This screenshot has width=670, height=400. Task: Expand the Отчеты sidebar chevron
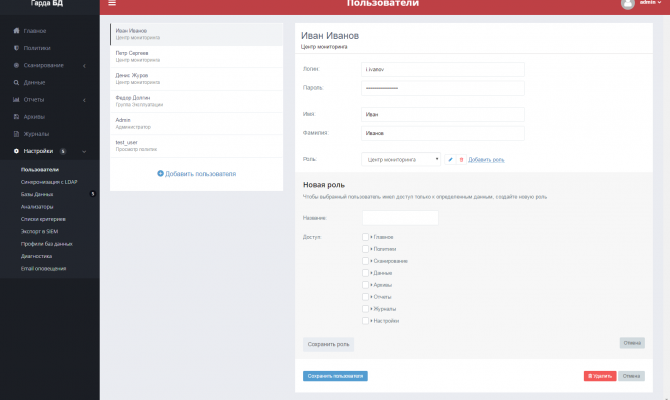(x=84, y=100)
